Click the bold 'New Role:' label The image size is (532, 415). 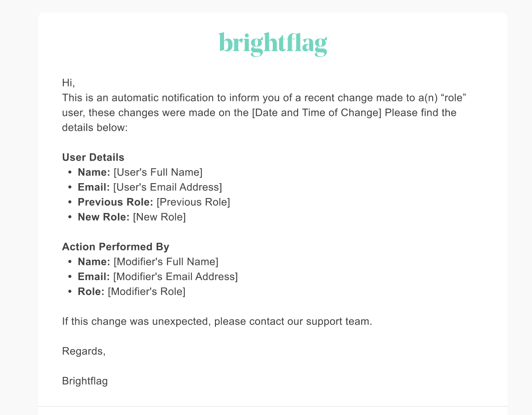pyautogui.click(x=103, y=217)
